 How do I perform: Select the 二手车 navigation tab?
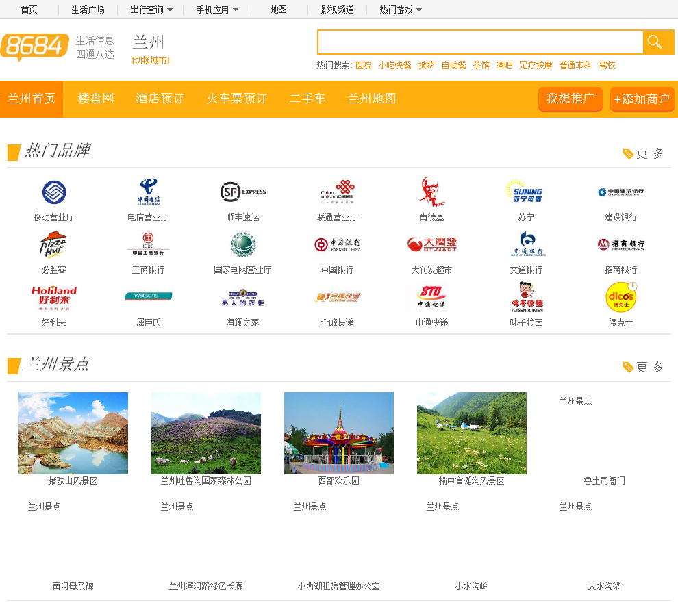(307, 99)
